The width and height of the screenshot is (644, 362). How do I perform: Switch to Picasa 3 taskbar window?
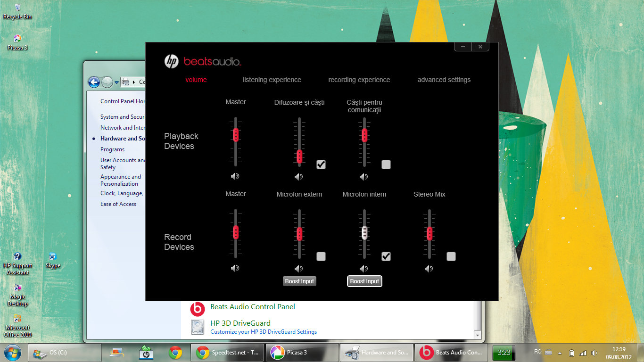[x=302, y=352]
